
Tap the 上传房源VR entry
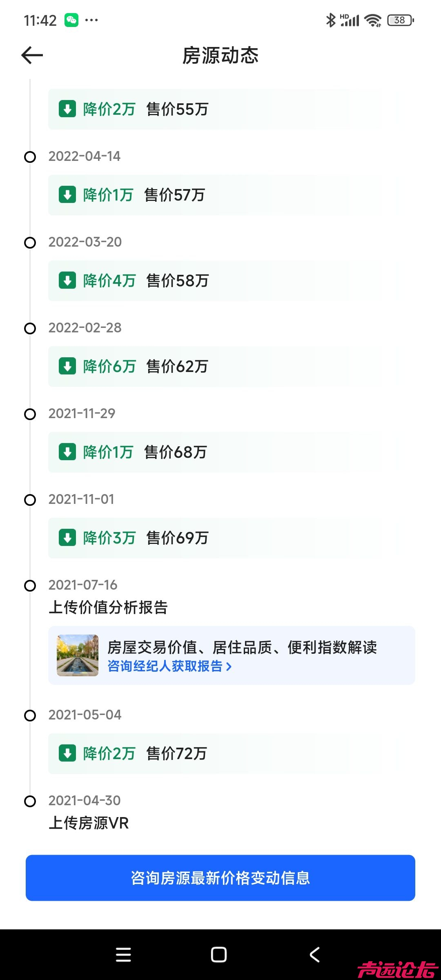click(x=89, y=823)
